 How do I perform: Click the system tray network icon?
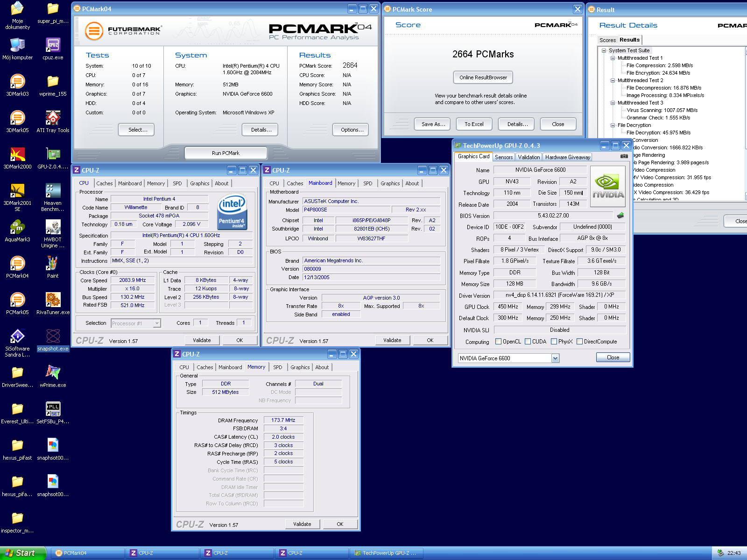click(721, 553)
